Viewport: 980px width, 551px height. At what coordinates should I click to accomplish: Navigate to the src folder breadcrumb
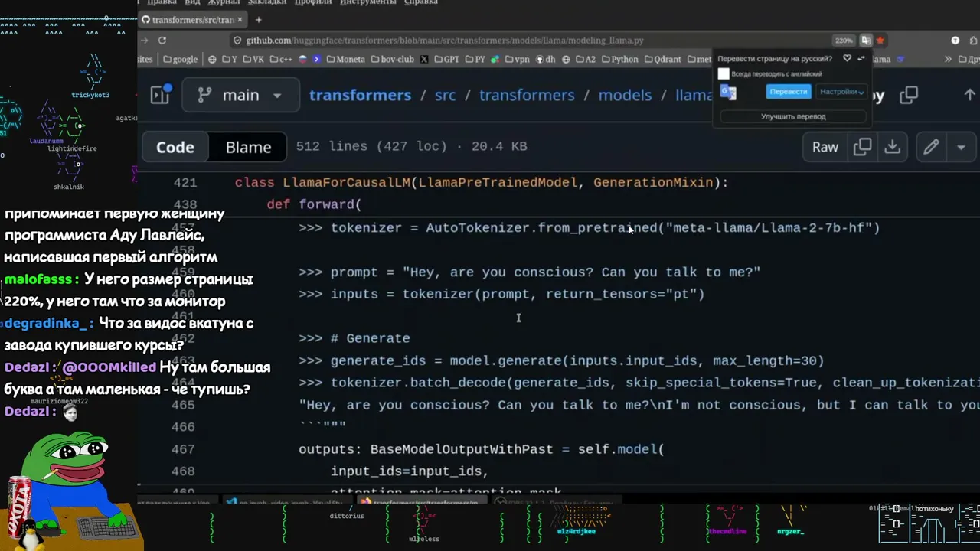point(445,95)
